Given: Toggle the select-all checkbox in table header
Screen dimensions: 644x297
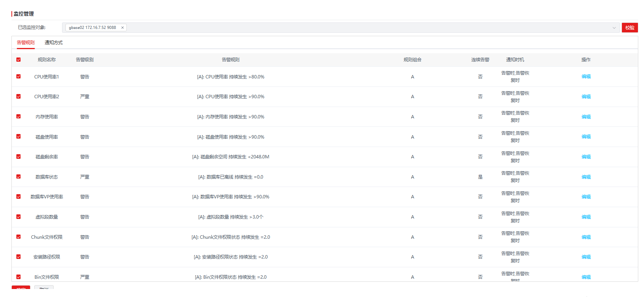Looking at the screenshot, I should [19, 60].
